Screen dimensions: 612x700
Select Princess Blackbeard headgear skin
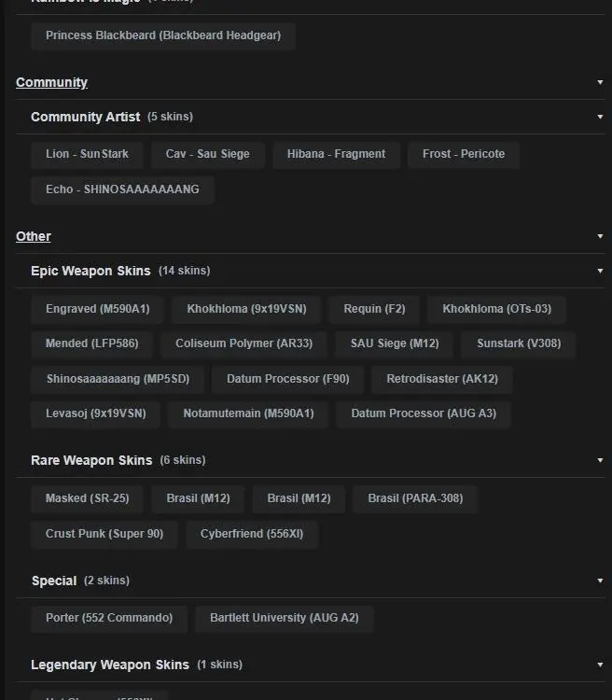163,36
